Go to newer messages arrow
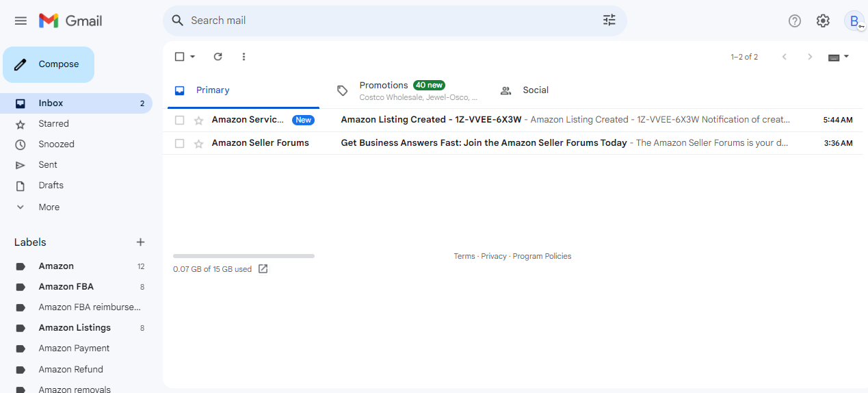 785,57
